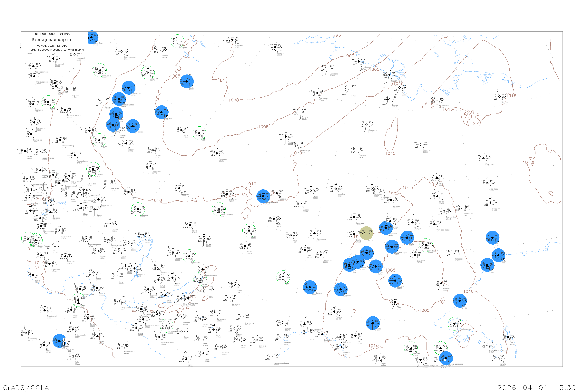Click the Кольцевая карта map title

coord(51,40)
